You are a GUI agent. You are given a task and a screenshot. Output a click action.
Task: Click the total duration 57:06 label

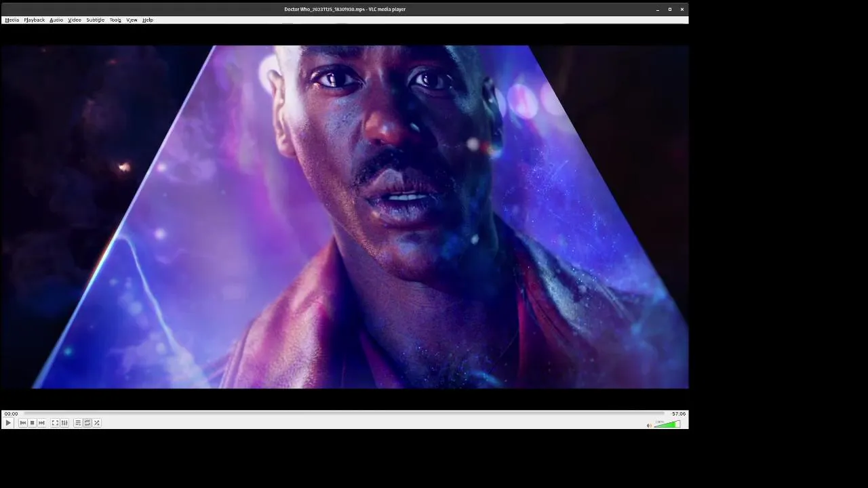point(678,413)
